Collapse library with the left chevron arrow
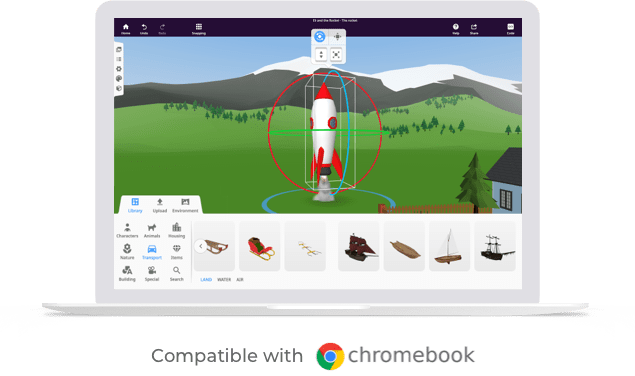 click(x=200, y=246)
